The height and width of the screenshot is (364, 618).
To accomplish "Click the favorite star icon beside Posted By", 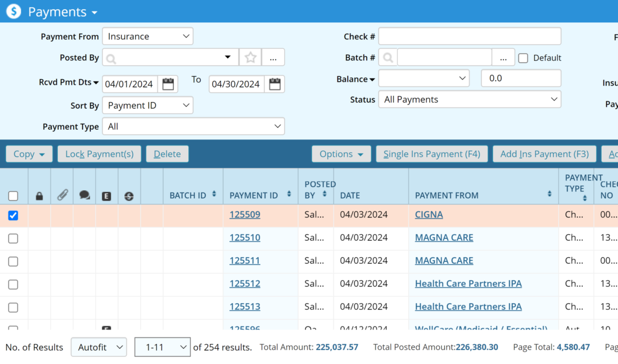I will coord(250,57).
